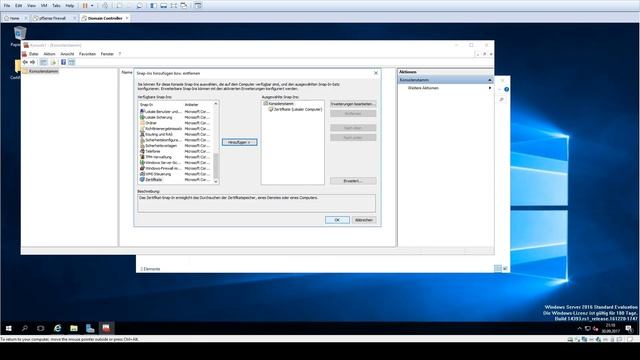Close the Snap-Ins dialog with its X
This screenshot has height=360, width=640.
point(376,73)
